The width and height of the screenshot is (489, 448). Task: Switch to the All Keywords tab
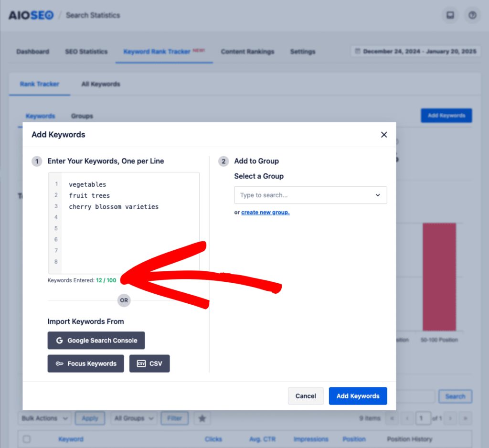pos(100,84)
